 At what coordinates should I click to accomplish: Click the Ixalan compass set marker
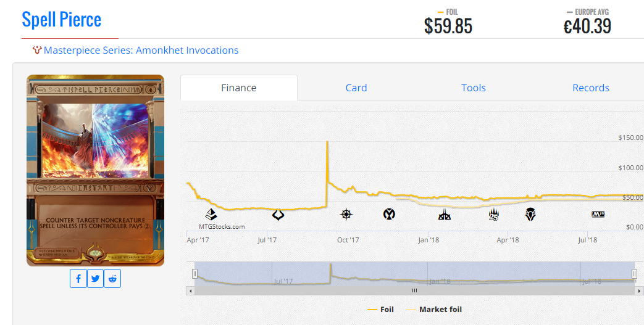point(346,214)
